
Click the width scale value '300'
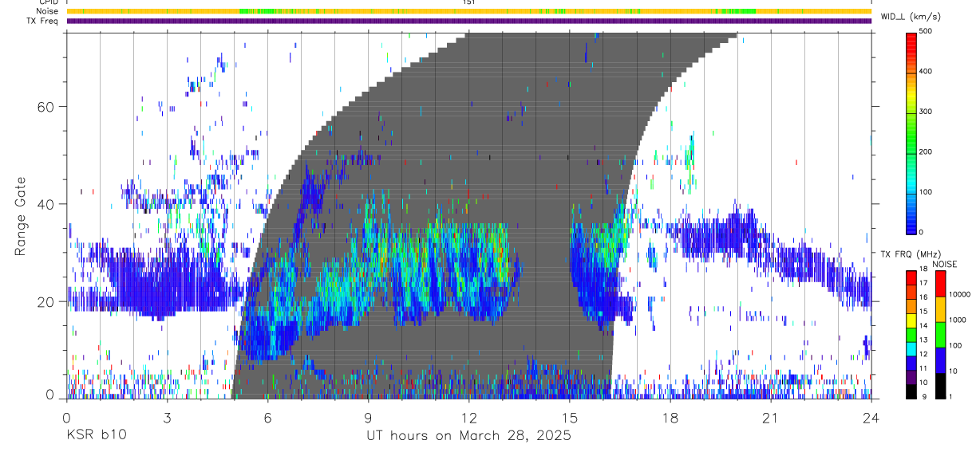[926, 112]
